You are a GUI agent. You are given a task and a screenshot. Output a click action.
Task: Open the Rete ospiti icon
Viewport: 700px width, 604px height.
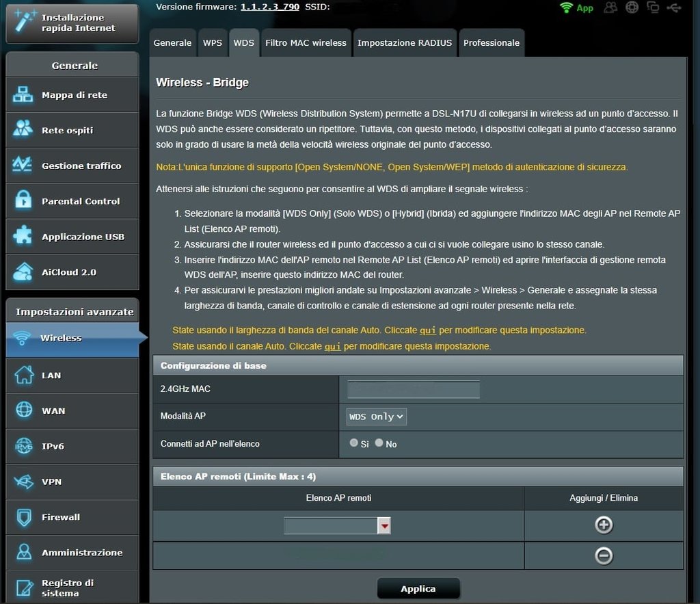pos(23,129)
